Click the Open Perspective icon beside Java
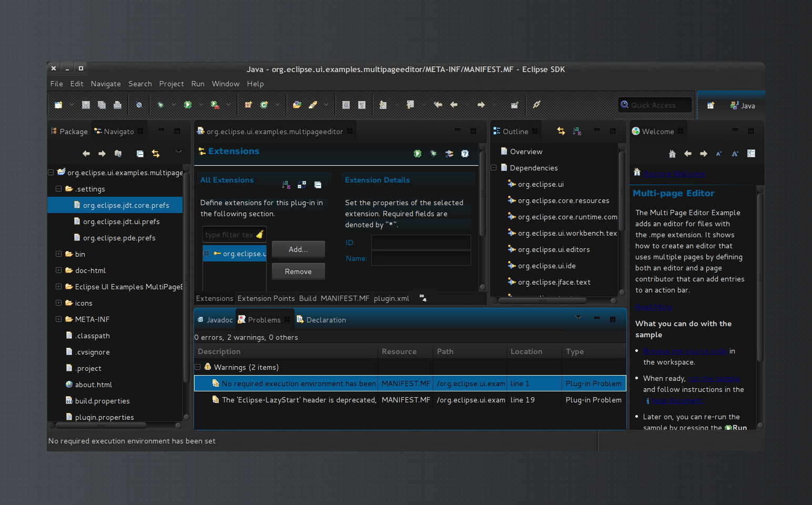 [710, 105]
